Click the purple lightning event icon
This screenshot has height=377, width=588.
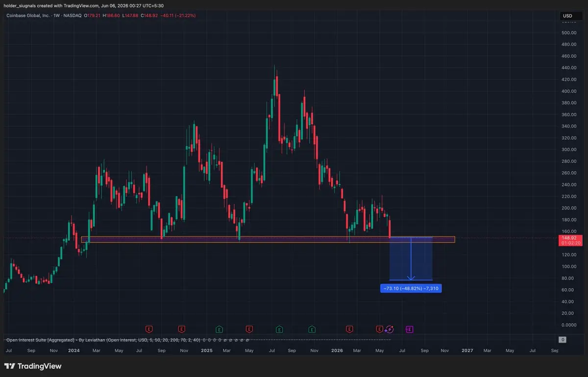click(390, 329)
